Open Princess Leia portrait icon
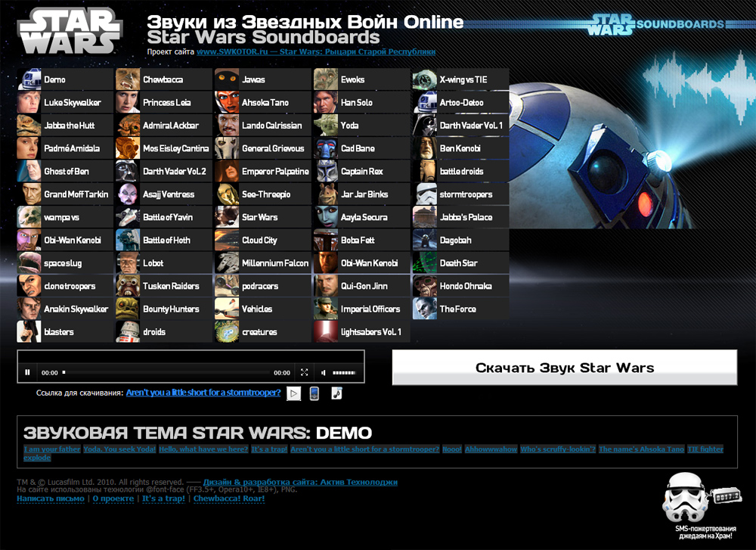Image resolution: width=756 pixels, height=550 pixels. (x=128, y=102)
